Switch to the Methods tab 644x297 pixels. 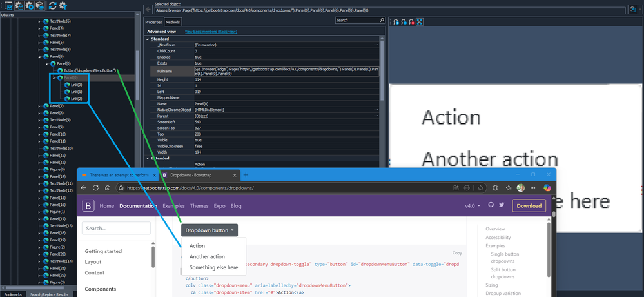pyautogui.click(x=173, y=22)
